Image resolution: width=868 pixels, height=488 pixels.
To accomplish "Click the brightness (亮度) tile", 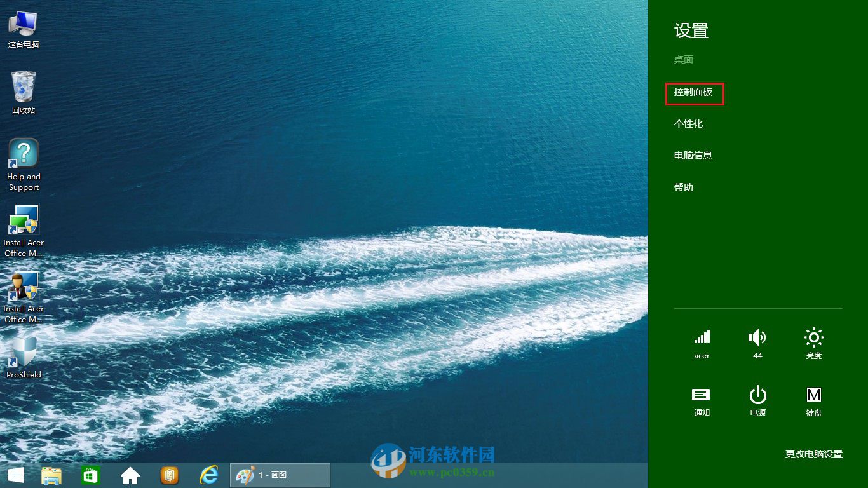I will pos(814,343).
